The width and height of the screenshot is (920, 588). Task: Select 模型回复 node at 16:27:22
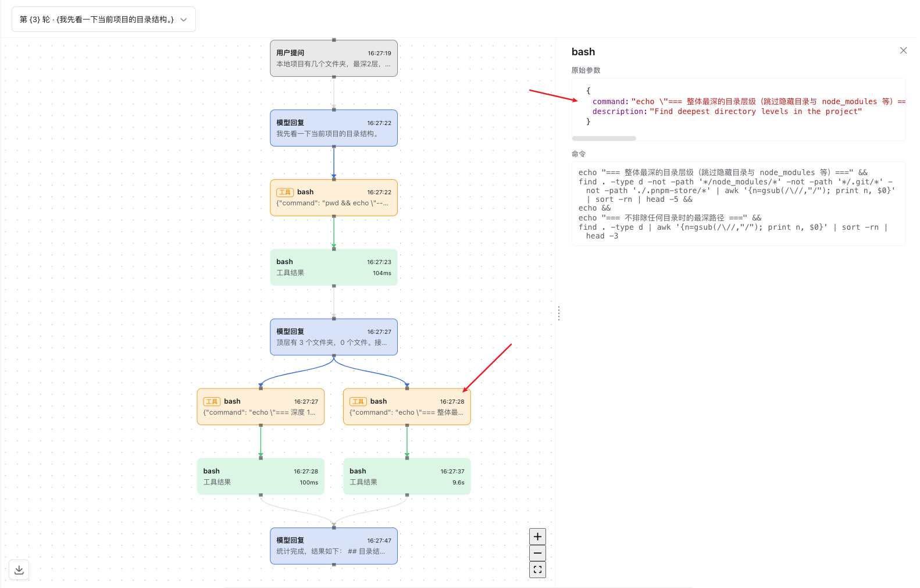click(334, 128)
